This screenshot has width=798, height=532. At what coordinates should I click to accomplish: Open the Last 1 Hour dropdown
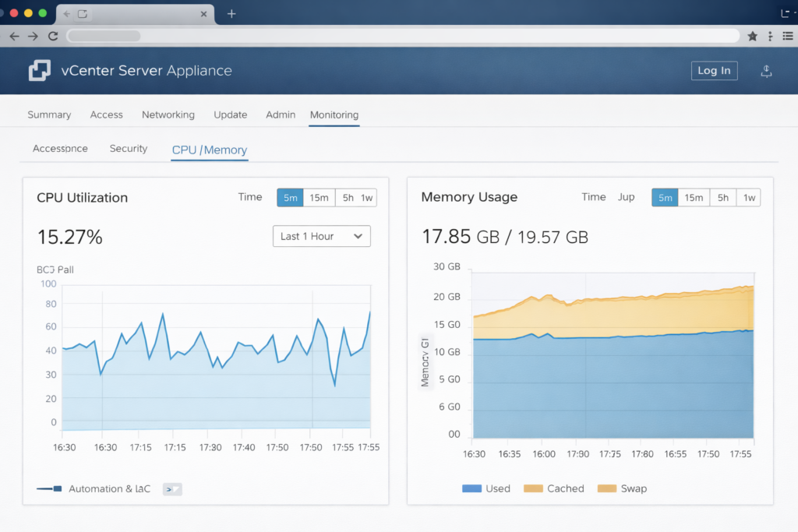tap(321, 236)
